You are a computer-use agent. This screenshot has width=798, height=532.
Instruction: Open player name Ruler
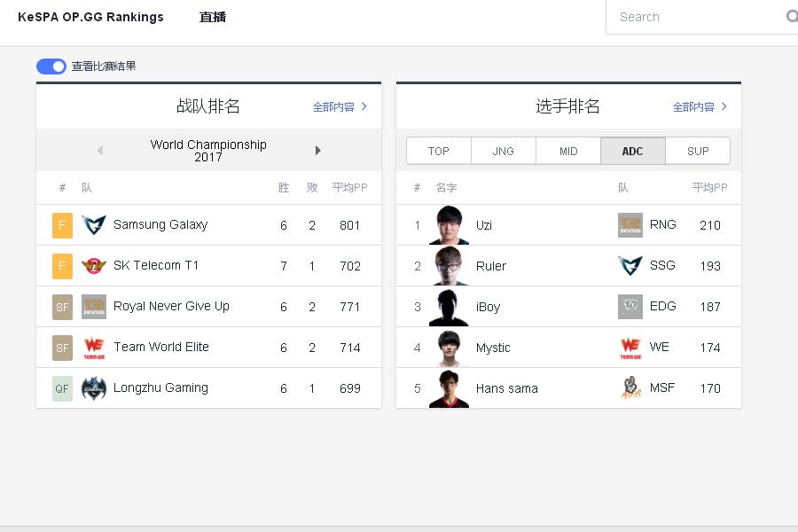point(490,266)
